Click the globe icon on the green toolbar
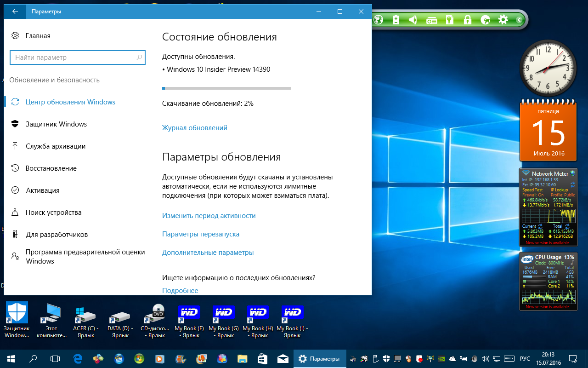Viewport: 588px width, 368px height. tap(379, 20)
